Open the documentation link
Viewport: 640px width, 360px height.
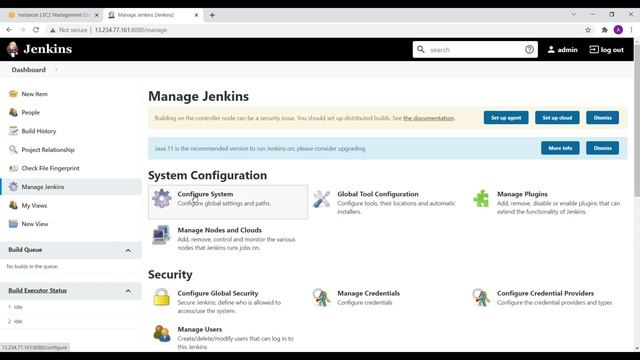(429, 118)
